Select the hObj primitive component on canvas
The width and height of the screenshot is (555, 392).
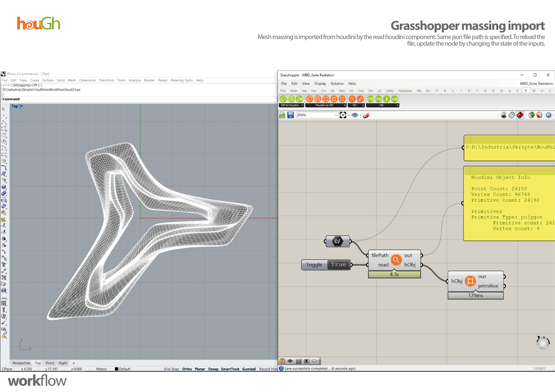pyautogui.click(x=475, y=281)
